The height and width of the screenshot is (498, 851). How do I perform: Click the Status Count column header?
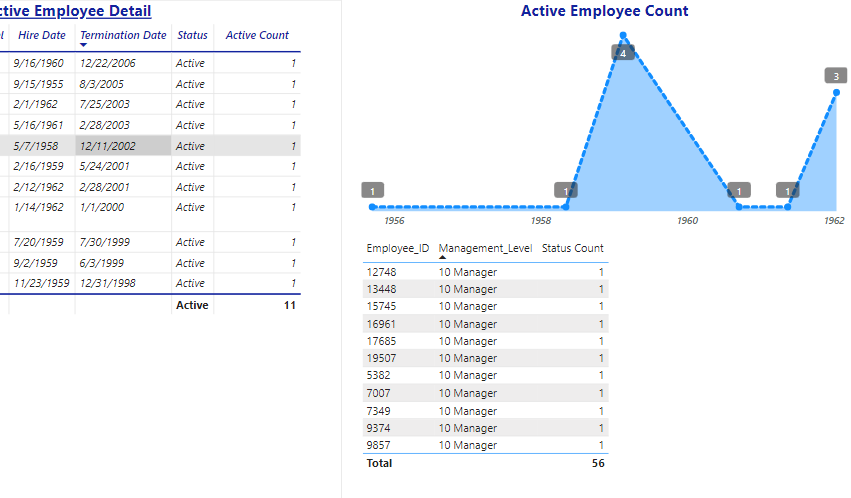click(x=573, y=248)
